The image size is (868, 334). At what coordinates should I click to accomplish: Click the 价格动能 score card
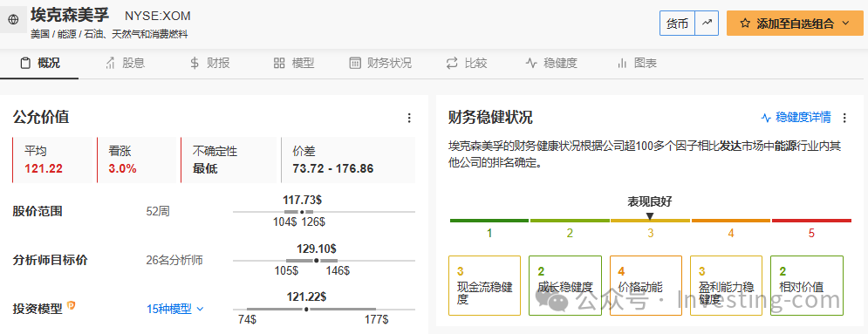pos(646,285)
